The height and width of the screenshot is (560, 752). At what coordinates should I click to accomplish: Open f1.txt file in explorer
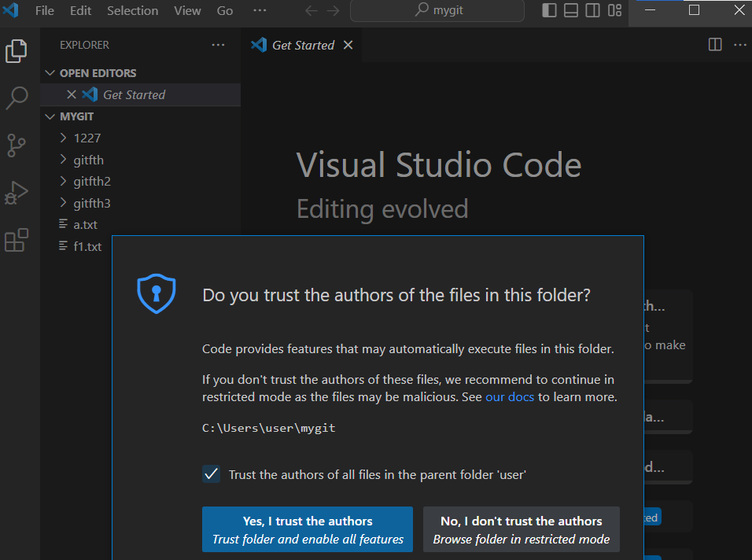click(87, 246)
